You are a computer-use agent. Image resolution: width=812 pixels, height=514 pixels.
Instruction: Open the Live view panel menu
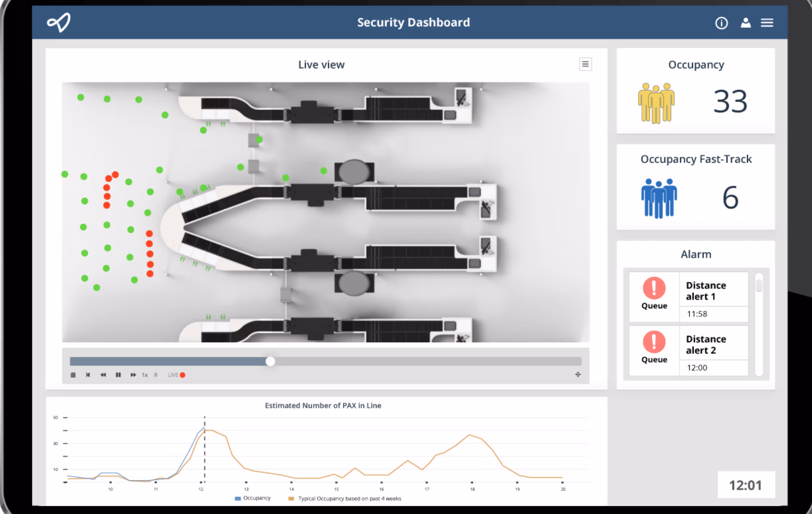click(585, 64)
